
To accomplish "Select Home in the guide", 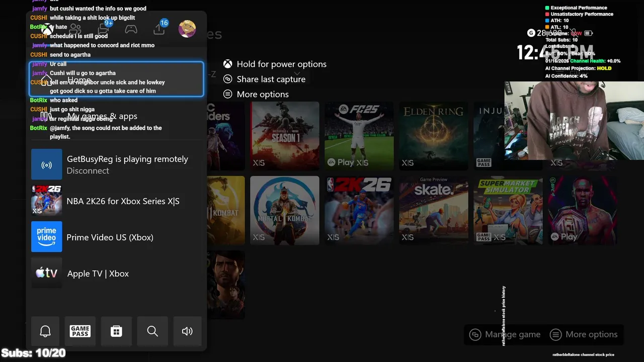I will (116, 80).
